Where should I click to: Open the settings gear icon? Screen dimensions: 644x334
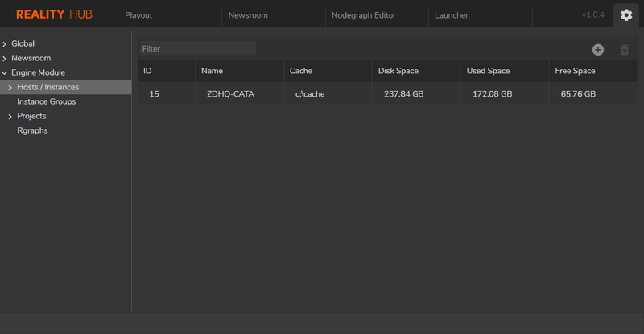click(x=626, y=15)
